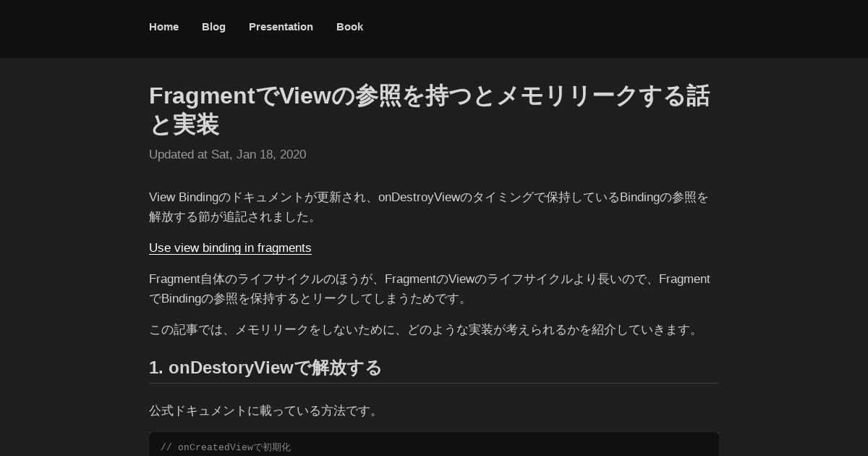Go to the Blog page
This screenshot has width=868, height=456.
click(x=213, y=27)
